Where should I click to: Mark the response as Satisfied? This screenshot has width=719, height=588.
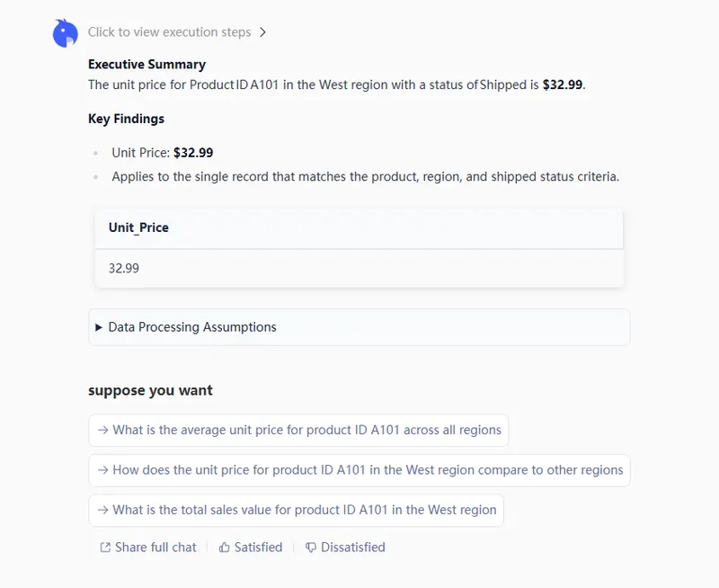point(258,547)
